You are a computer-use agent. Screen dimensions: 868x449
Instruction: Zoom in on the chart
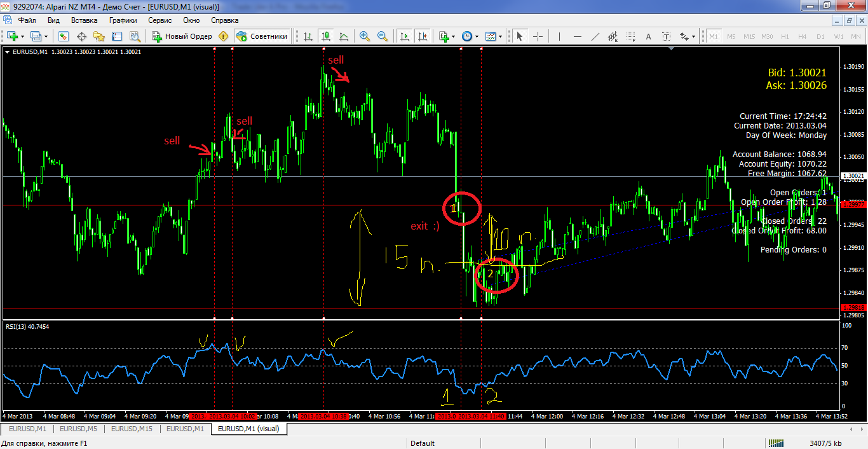(x=365, y=36)
